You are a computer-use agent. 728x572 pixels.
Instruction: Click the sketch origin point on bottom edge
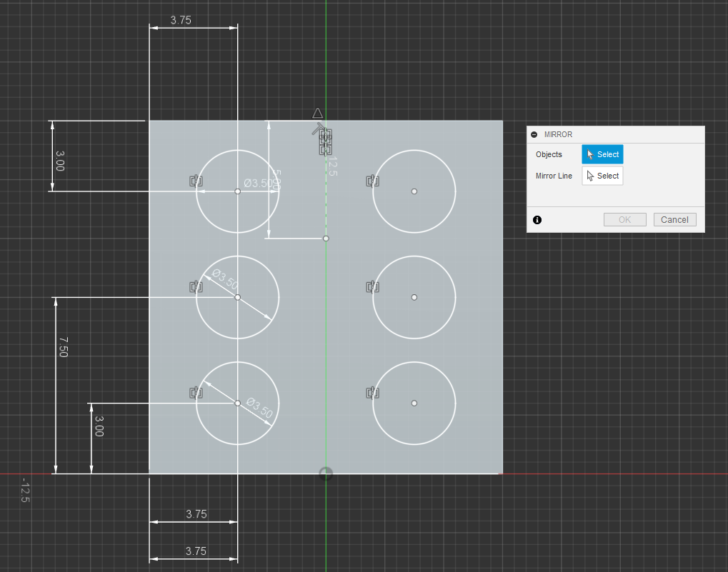coord(326,473)
